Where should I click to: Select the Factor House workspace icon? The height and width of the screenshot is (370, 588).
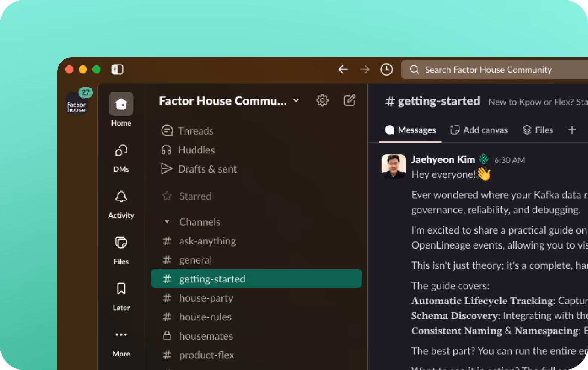tap(77, 103)
